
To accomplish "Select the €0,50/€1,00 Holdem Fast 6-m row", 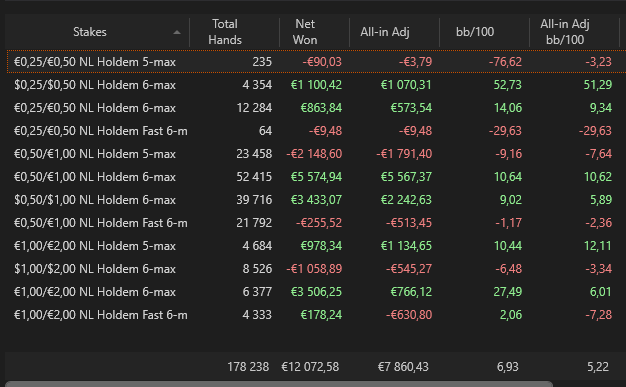I will point(316,223).
